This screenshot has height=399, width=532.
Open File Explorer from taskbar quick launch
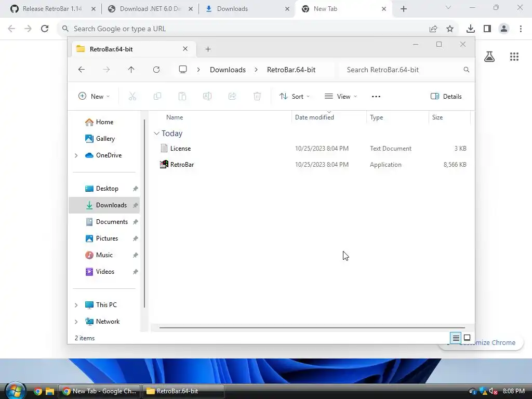tap(50, 391)
